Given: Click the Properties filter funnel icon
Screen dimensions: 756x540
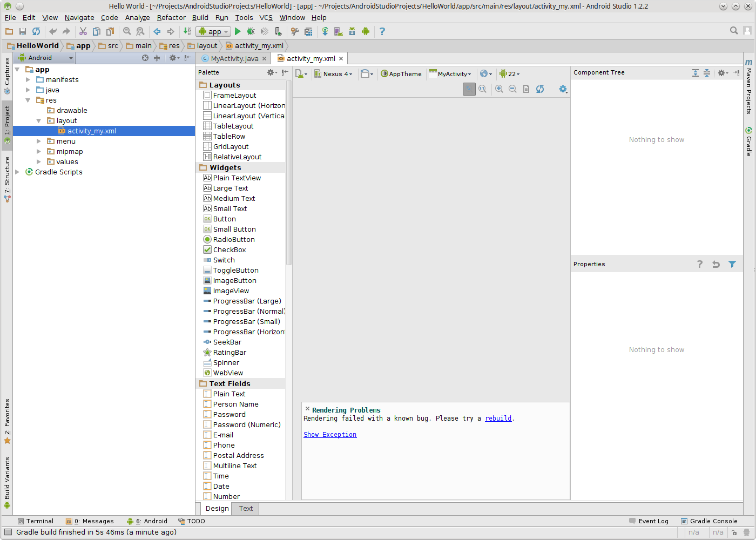Looking at the screenshot, I should 732,264.
